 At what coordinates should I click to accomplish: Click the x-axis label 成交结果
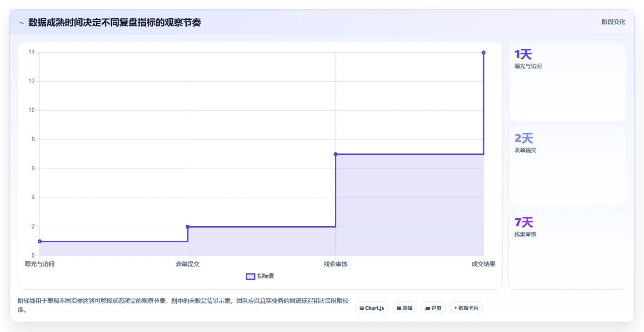(x=483, y=264)
